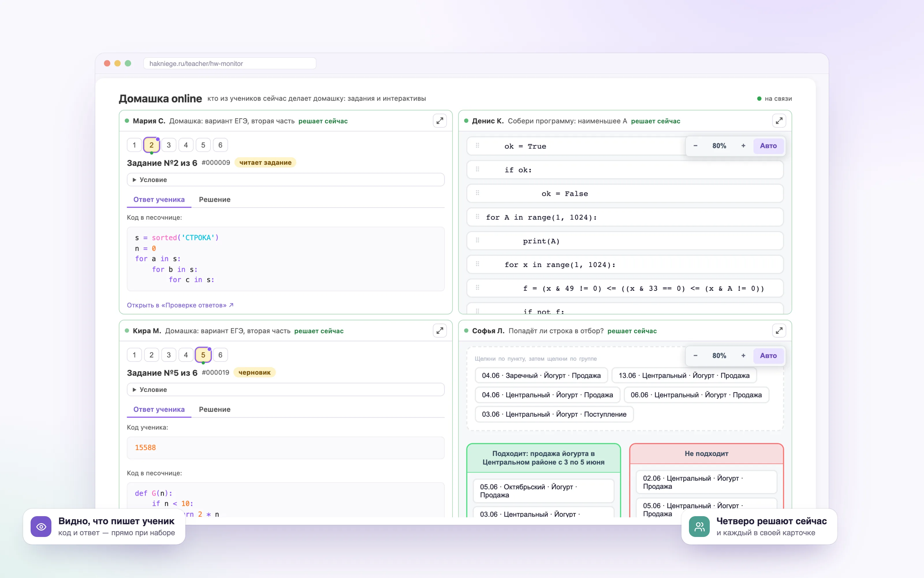Click 'черновик' status badge
This screenshot has height=578, width=924.
(254, 372)
